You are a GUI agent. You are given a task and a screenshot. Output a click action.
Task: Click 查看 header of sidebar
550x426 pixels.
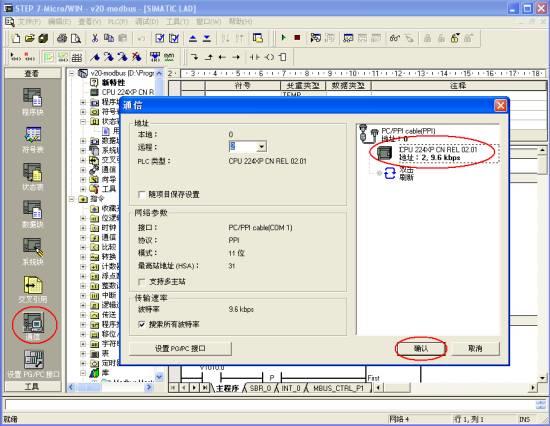32,73
